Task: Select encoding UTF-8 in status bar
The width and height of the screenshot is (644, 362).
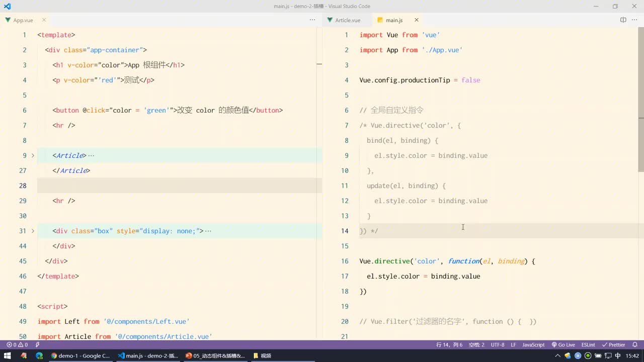Action: (498, 345)
